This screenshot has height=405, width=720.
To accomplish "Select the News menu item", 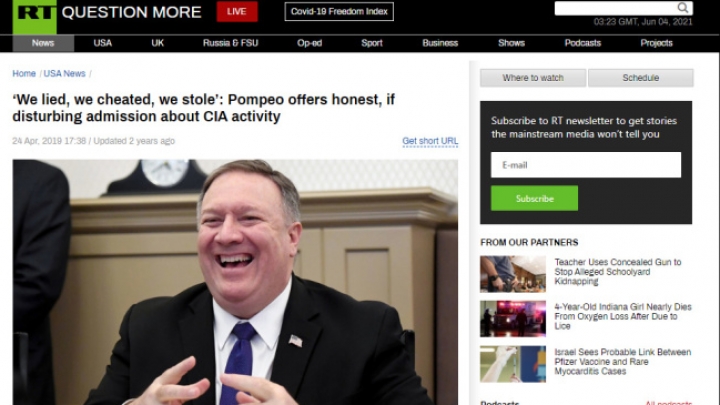I will 43,43.
